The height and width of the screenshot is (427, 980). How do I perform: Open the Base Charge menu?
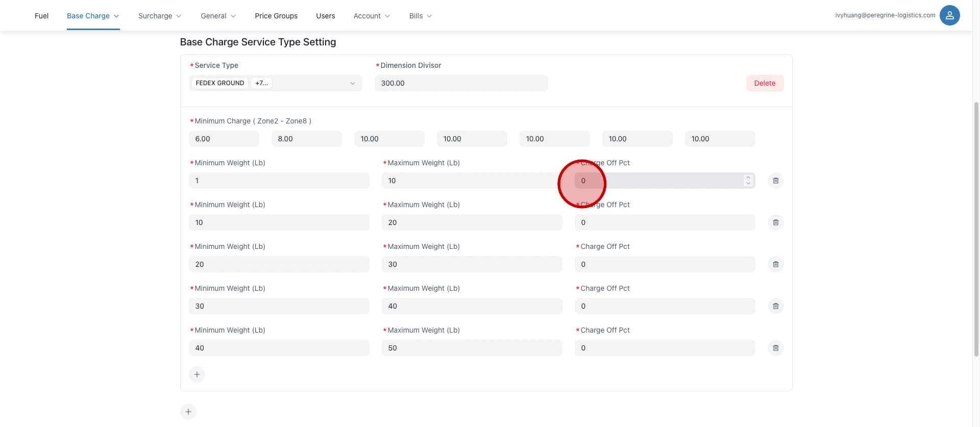click(x=93, y=16)
